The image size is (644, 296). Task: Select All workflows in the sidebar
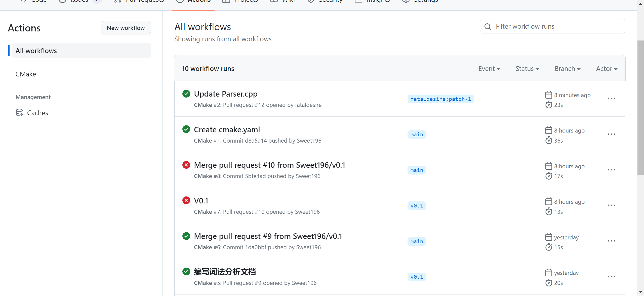tap(81, 51)
